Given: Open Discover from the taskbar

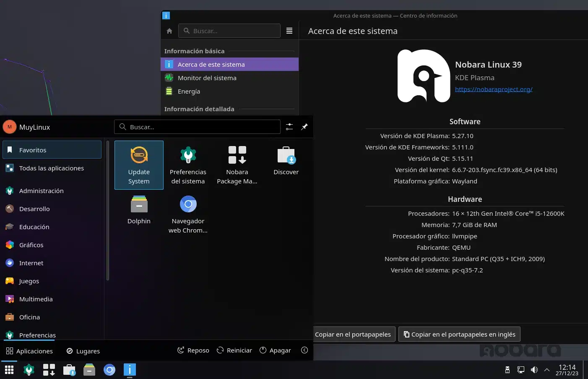Looking at the screenshot, I should tap(69, 370).
